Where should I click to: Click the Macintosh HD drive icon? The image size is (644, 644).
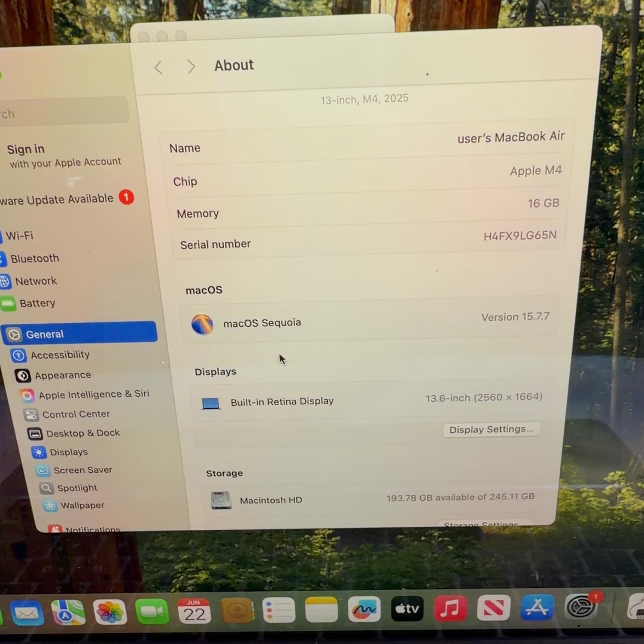[222, 501]
